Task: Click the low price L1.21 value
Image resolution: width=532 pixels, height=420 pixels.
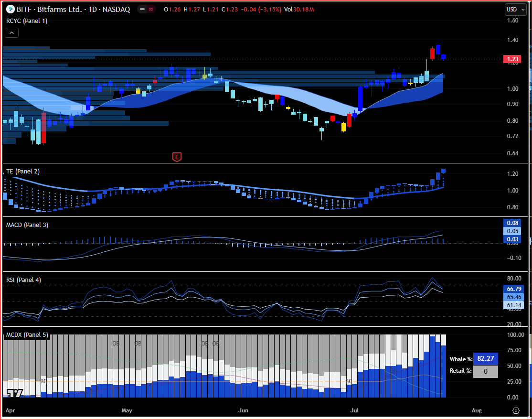Action: pos(211,10)
